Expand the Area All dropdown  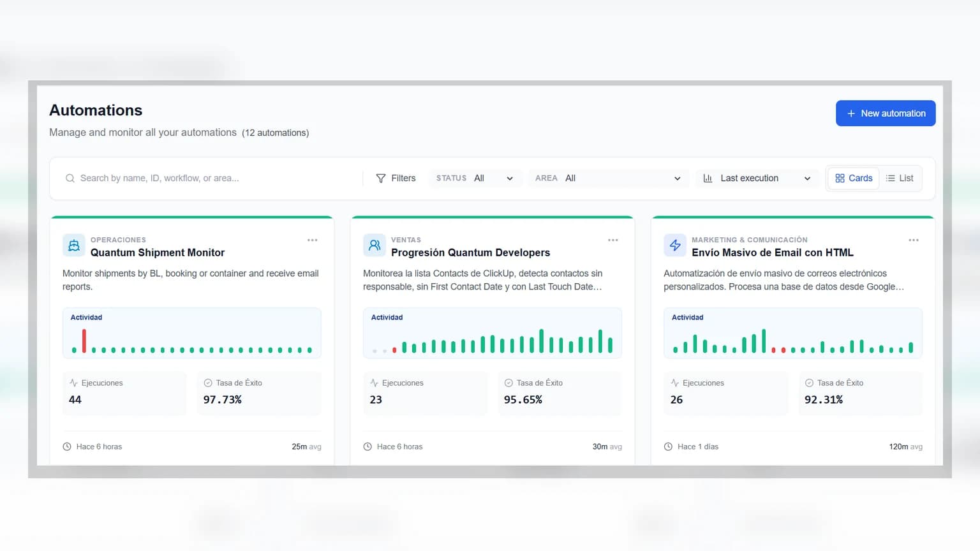click(608, 179)
